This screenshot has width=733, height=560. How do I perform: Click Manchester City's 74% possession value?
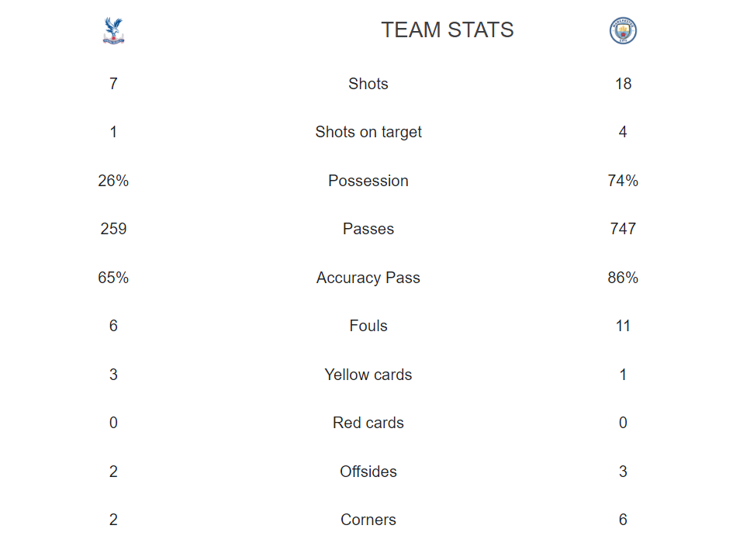pos(623,181)
